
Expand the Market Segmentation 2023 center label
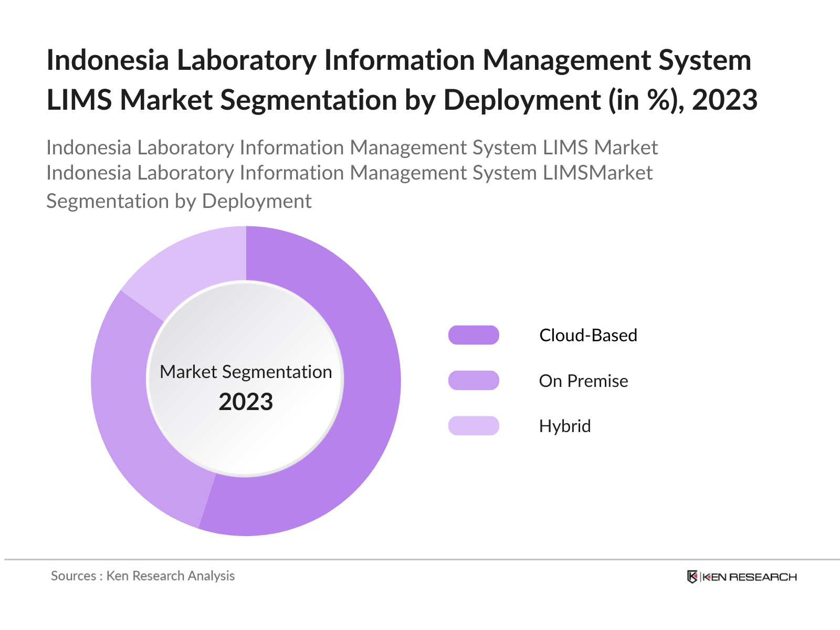245,386
